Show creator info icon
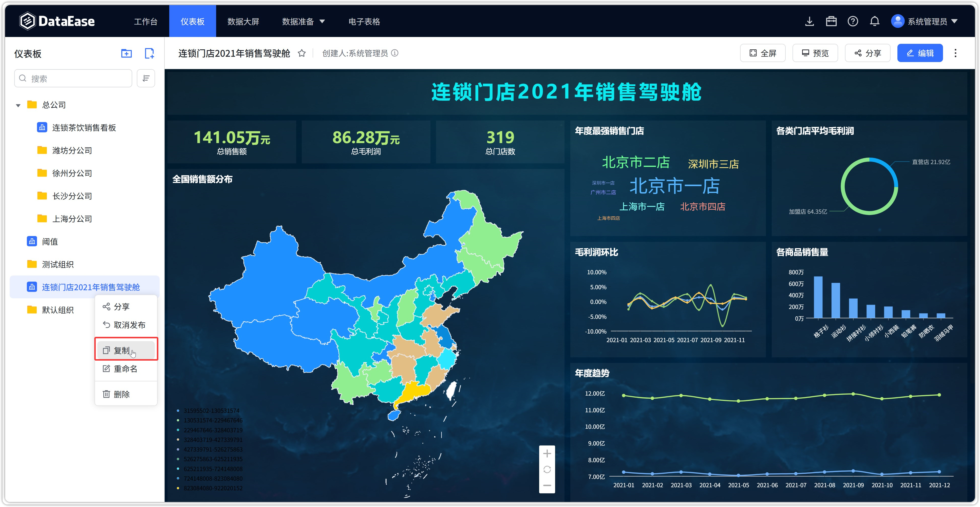The width and height of the screenshot is (980, 507). pyautogui.click(x=395, y=53)
